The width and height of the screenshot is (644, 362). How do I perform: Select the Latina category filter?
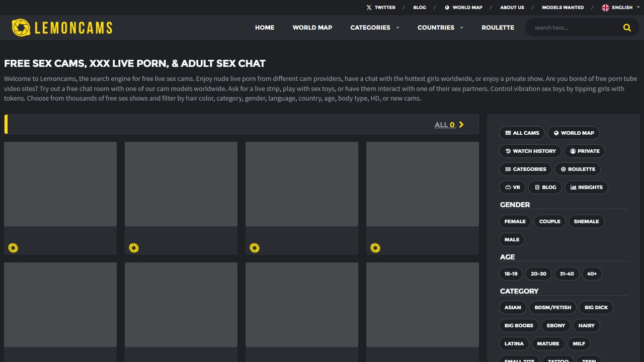point(514,344)
